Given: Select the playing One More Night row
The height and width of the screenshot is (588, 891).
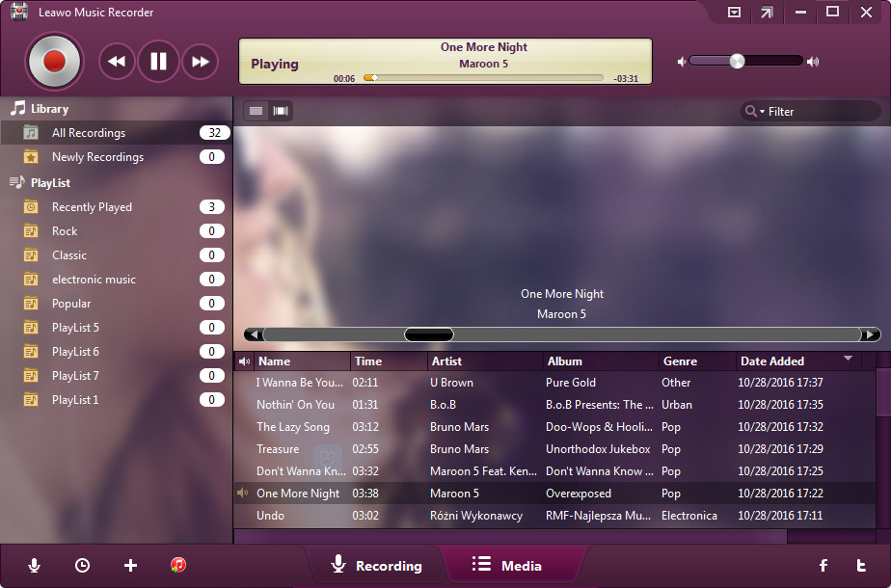Looking at the screenshot, I should 554,494.
